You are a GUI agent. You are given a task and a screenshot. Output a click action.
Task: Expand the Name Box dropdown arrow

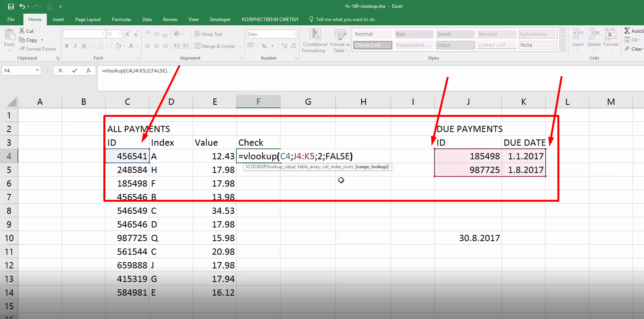pyautogui.click(x=37, y=70)
